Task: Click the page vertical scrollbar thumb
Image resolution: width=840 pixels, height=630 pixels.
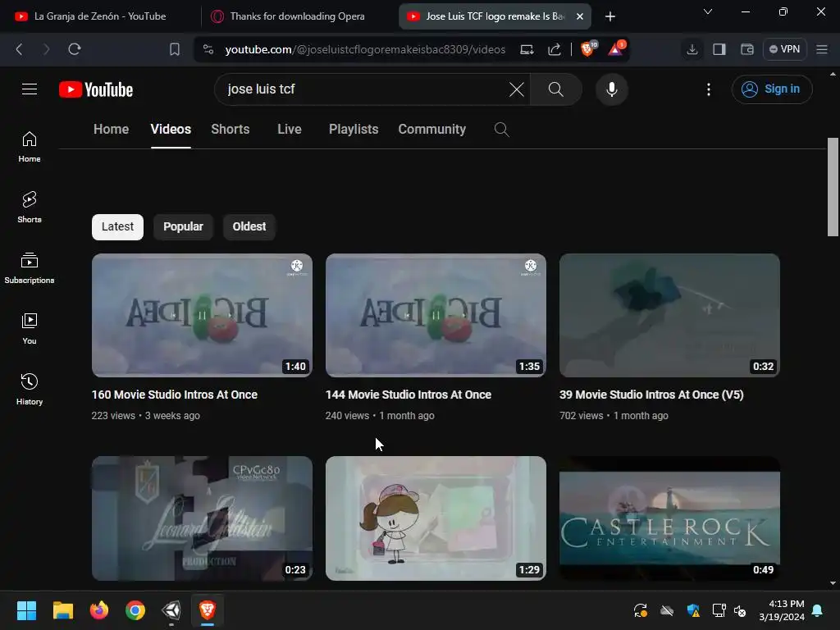Action: pos(833,187)
